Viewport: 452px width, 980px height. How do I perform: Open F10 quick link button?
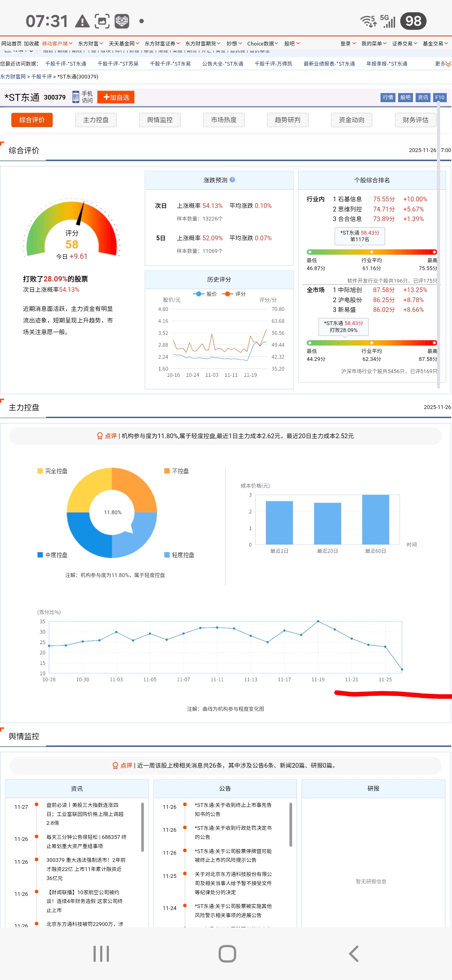(440, 97)
